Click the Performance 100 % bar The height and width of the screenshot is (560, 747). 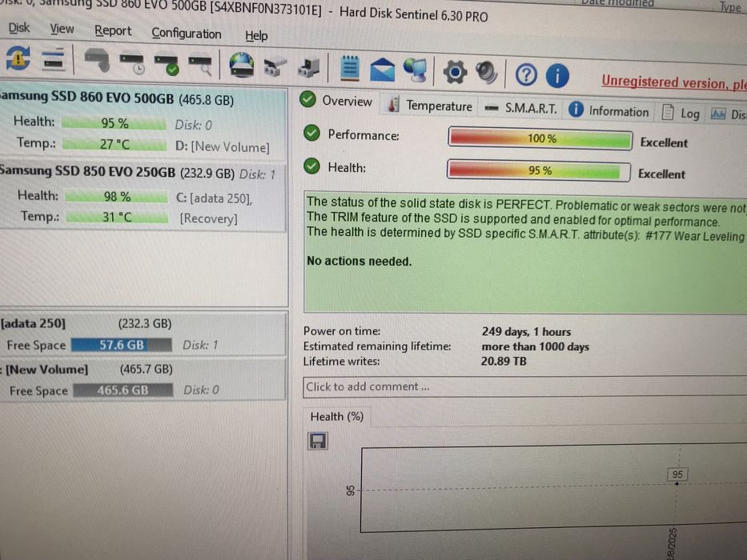click(x=540, y=138)
